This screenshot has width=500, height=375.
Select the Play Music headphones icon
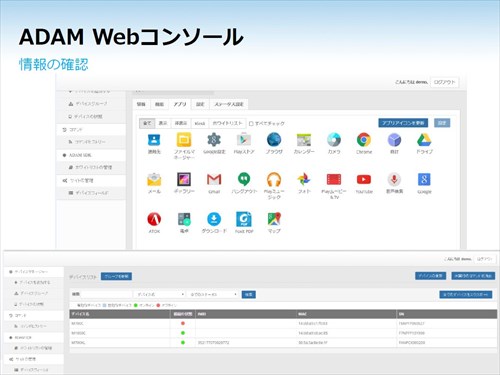274,180
